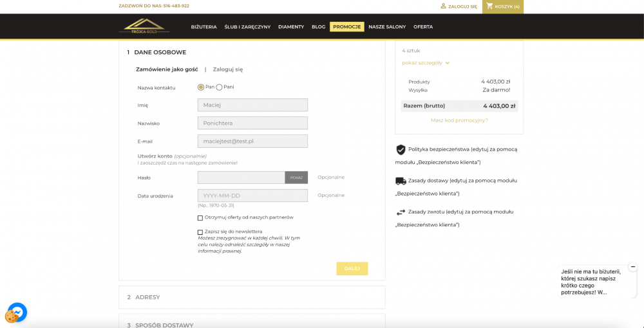The height and width of the screenshot is (328, 644).
Task: Open the Messenger chat bubble icon
Action: coord(18,312)
